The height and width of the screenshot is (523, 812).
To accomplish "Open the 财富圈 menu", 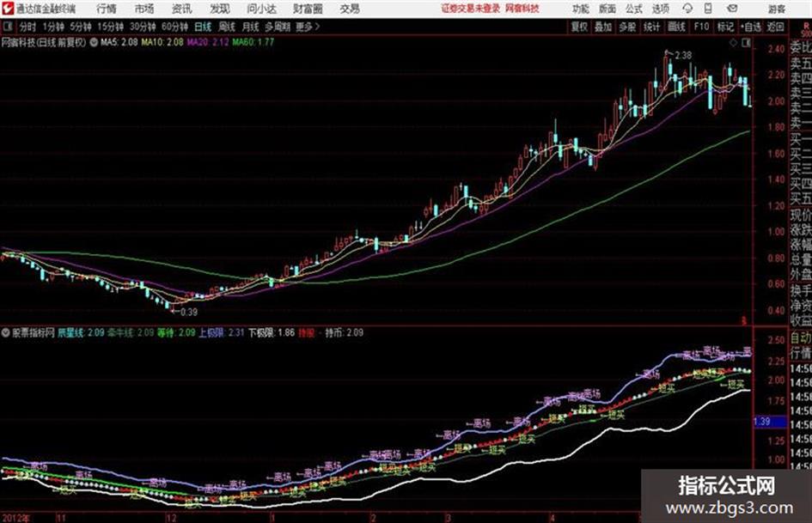I will (x=308, y=9).
